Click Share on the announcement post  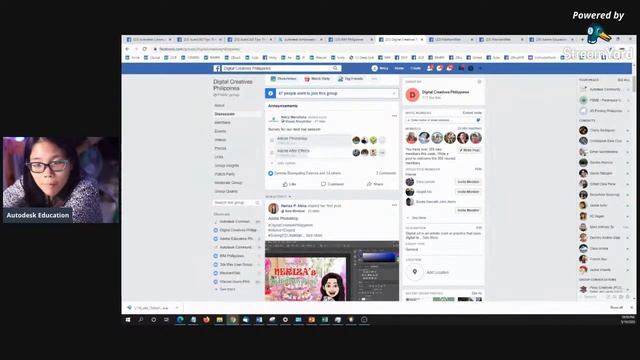pyautogui.click(x=375, y=184)
